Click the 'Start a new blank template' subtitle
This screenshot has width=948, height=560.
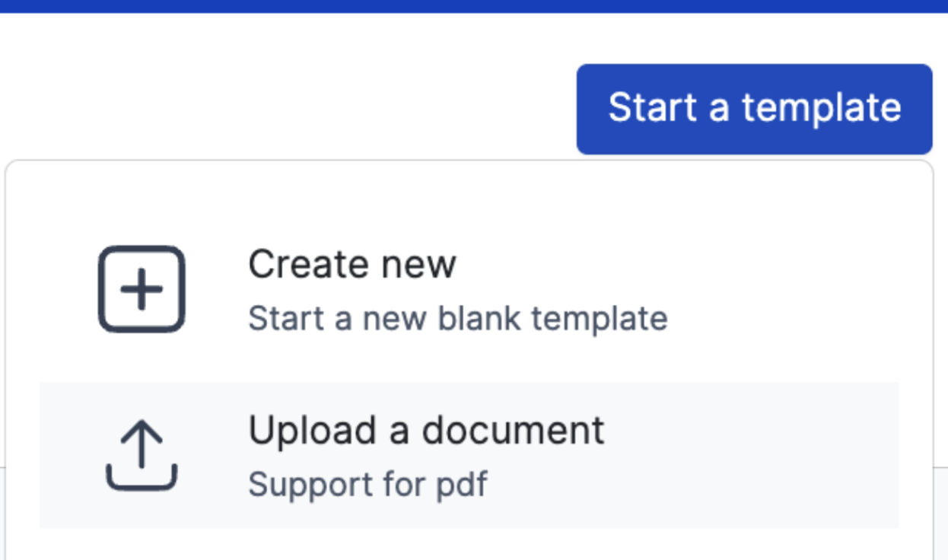tap(457, 318)
